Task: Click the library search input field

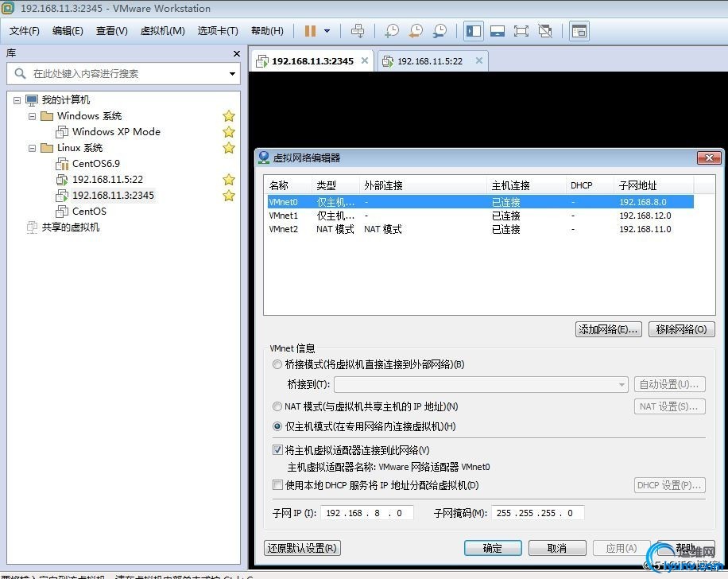Action: click(123, 73)
